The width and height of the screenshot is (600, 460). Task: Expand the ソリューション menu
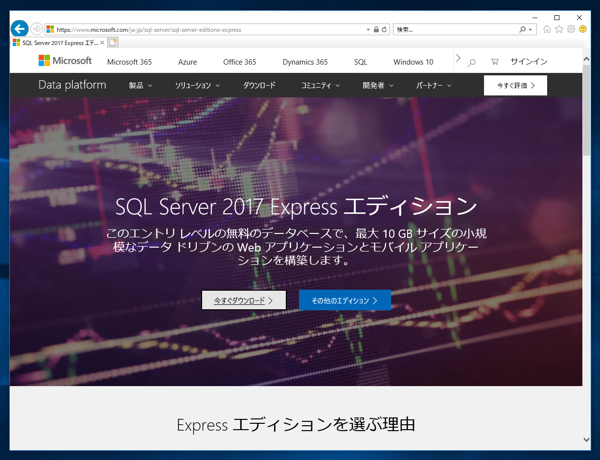pos(197,85)
